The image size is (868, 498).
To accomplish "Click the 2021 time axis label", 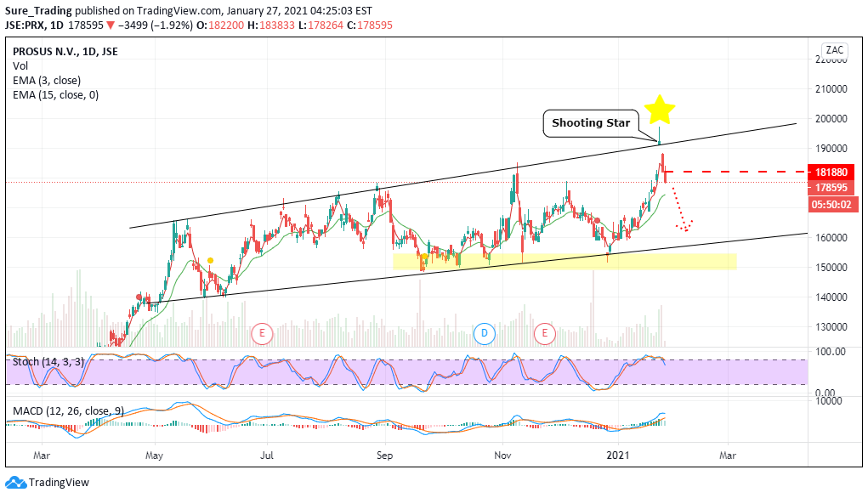I will click(618, 456).
